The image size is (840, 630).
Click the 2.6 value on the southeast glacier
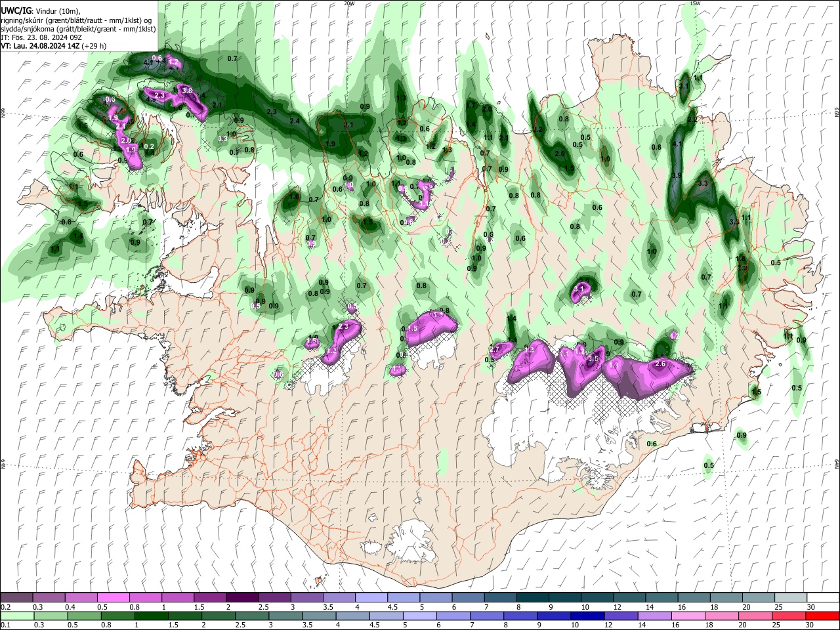click(660, 364)
